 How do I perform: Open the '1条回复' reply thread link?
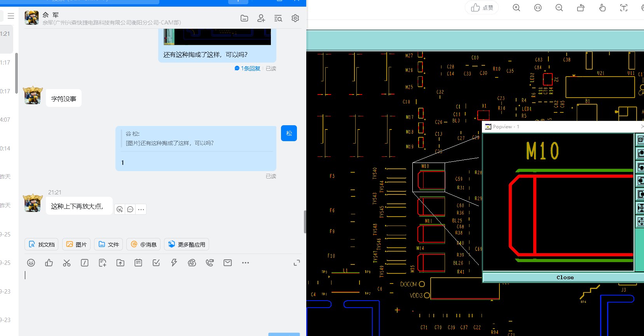point(248,68)
